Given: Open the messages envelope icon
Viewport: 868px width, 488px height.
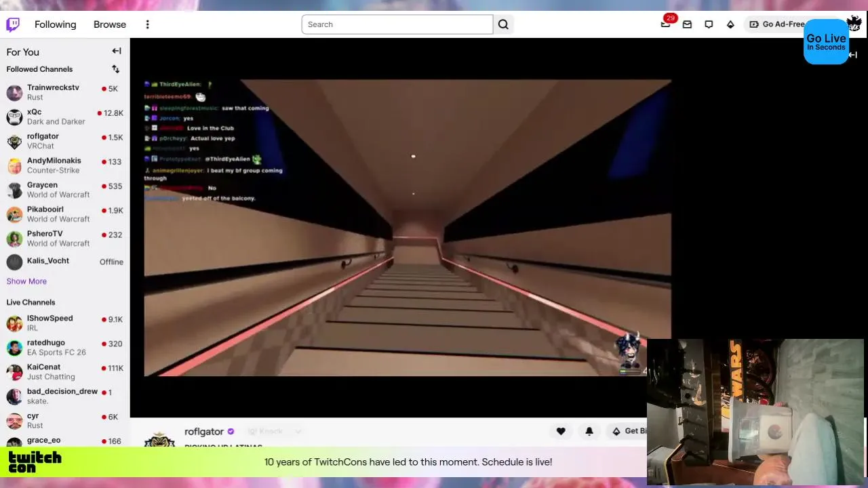Looking at the screenshot, I should pos(687,24).
